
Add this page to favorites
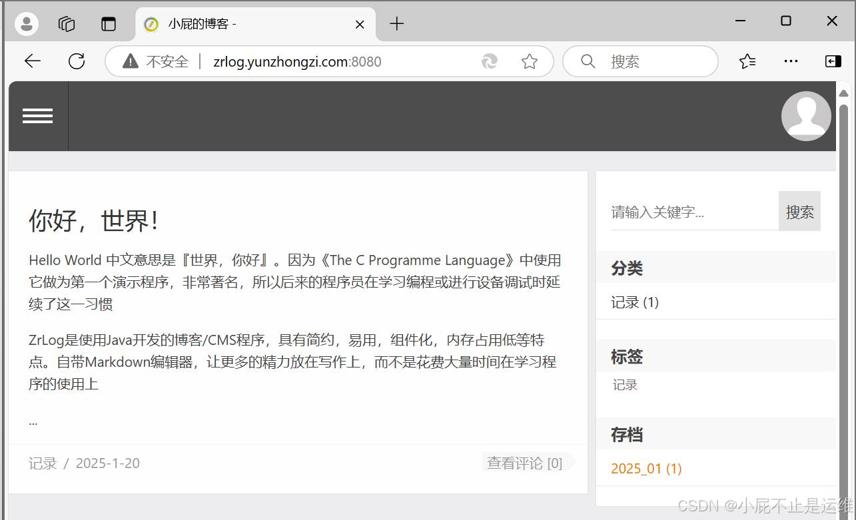[x=529, y=61]
